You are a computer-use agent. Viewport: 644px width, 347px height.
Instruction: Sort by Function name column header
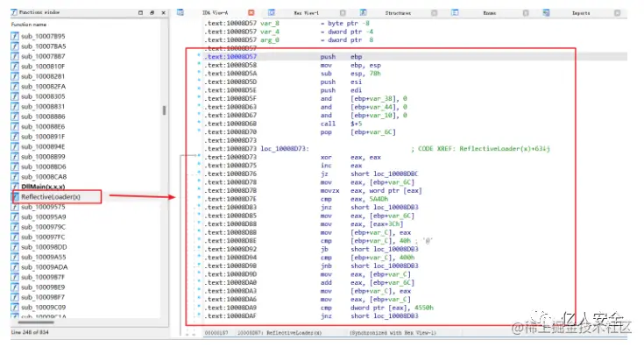(29, 25)
